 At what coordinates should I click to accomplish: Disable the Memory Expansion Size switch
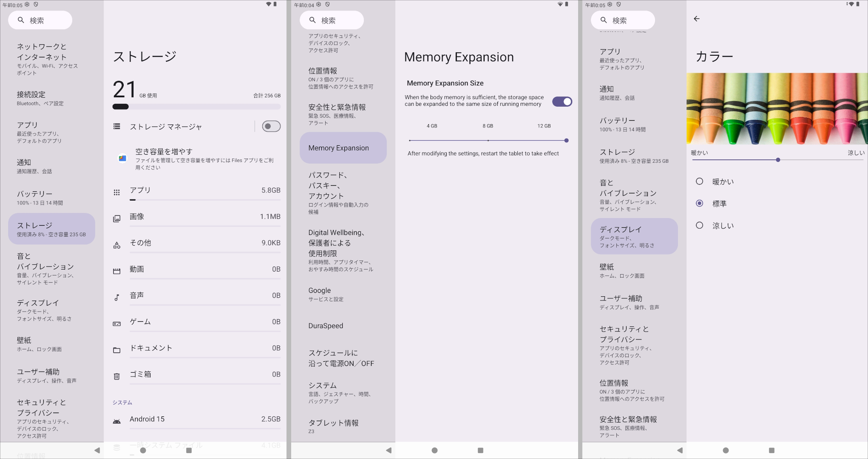coord(562,102)
